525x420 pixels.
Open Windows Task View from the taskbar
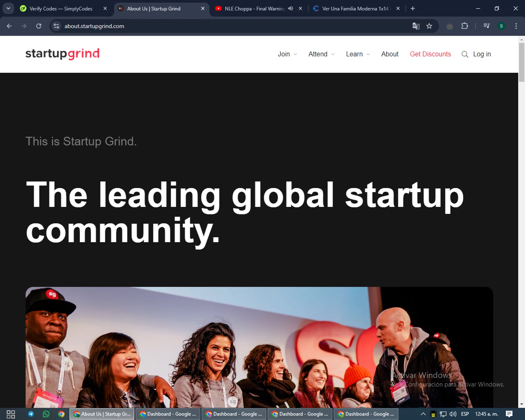point(11,414)
